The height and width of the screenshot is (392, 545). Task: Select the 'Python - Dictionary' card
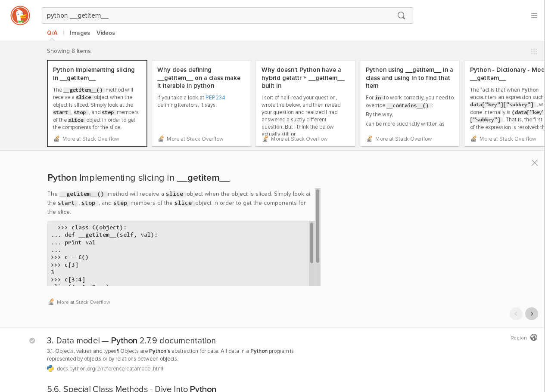tap(505, 103)
